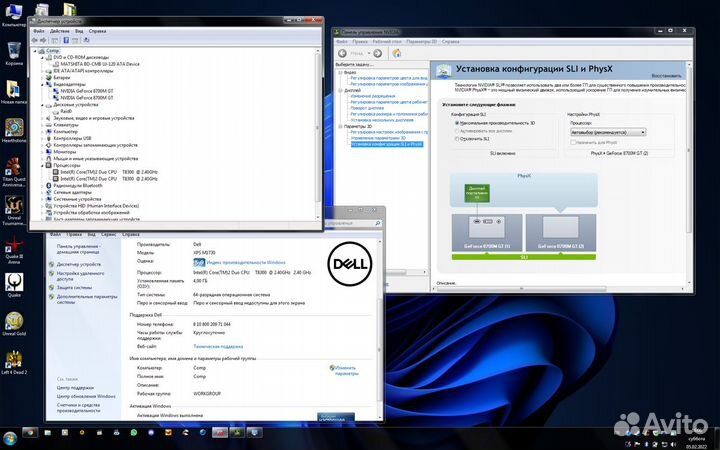The image size is (720, 450).
Task: Collapse the Дисплей section in NVIDIA tree
Action: pos(340,90)
